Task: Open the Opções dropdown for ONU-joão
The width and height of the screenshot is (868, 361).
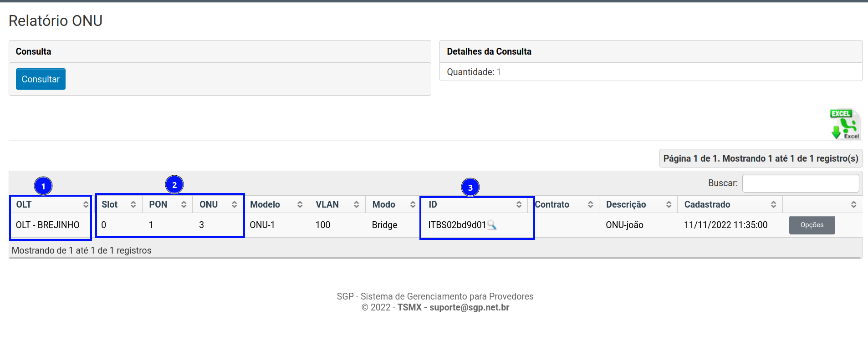Action: click(812, 225)
